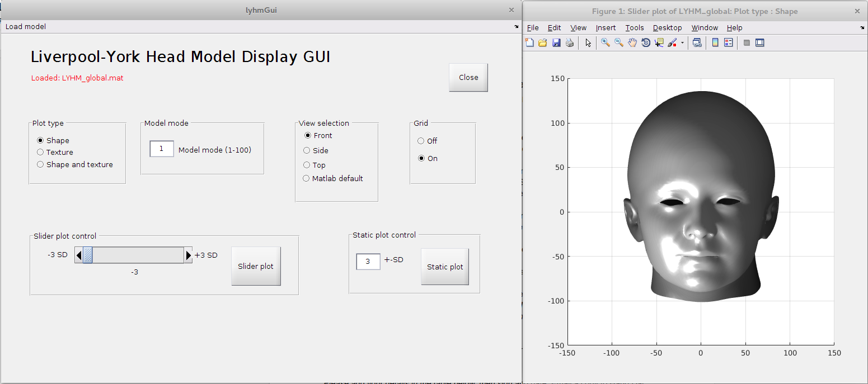This screenshot has height=384, width=868.
Task: Open the Tools menu
Action: (635, 28)
